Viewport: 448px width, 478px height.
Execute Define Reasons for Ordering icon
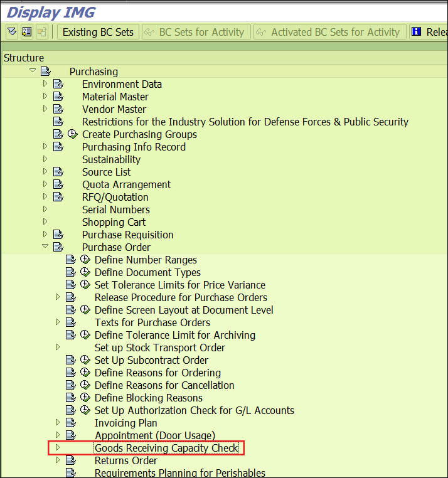(85, 372)
